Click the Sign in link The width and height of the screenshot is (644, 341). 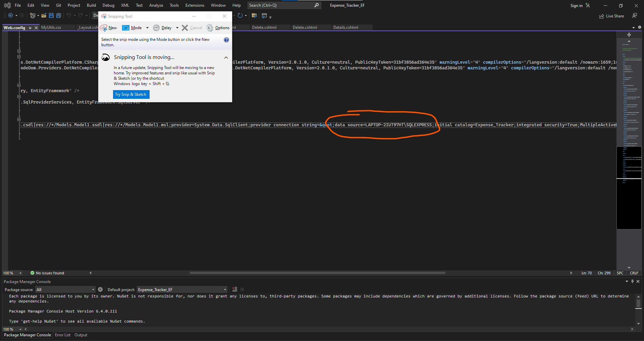coord(576,5)
